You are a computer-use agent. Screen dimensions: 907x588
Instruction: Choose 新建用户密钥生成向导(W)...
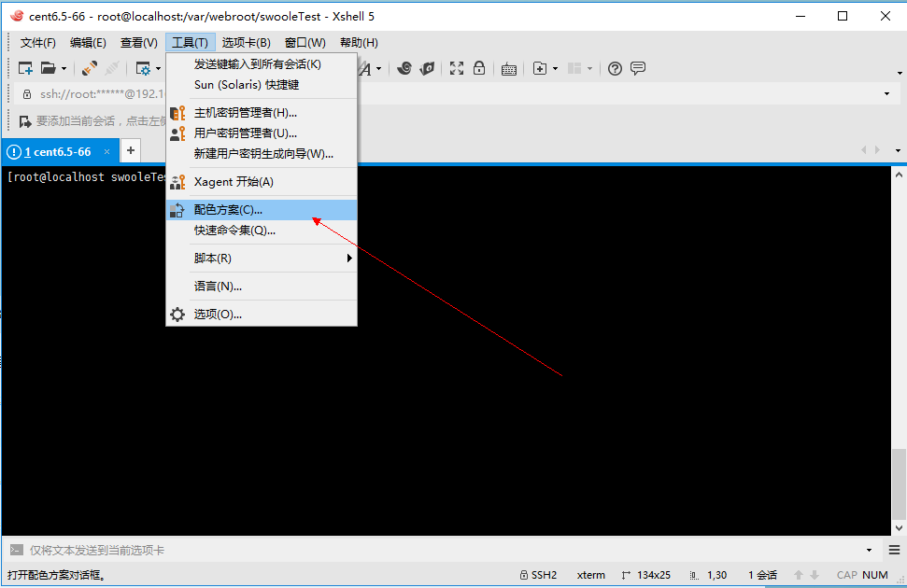click(x=262, y=154)
